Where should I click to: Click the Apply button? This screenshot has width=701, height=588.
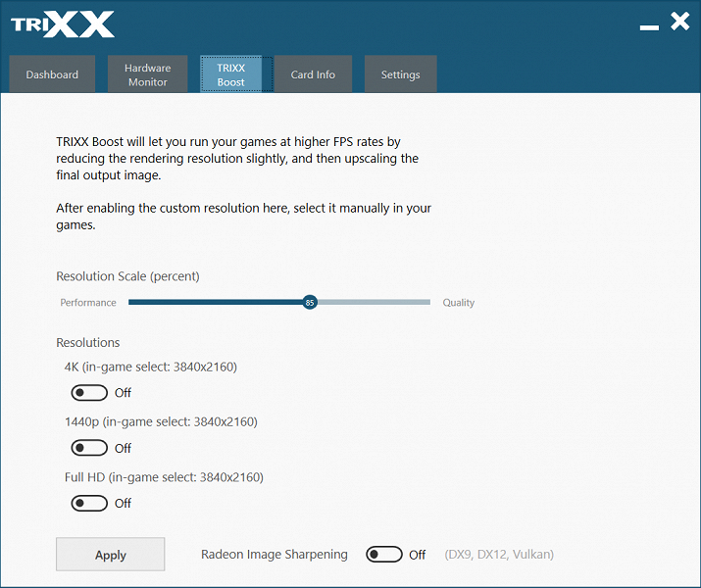pyautogui.click(x=111, y=554)
